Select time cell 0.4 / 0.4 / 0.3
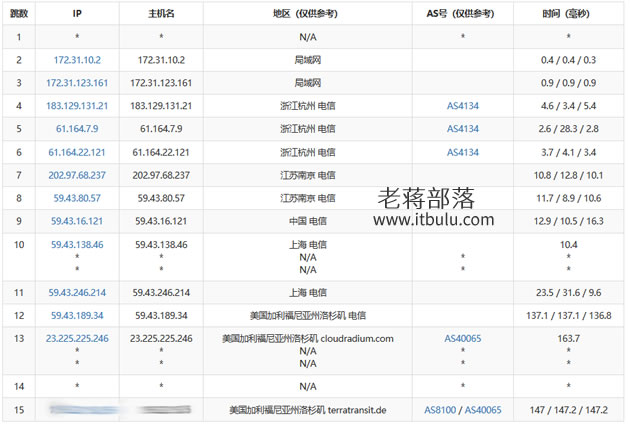The image size is (630, 426). pos(569,60)
